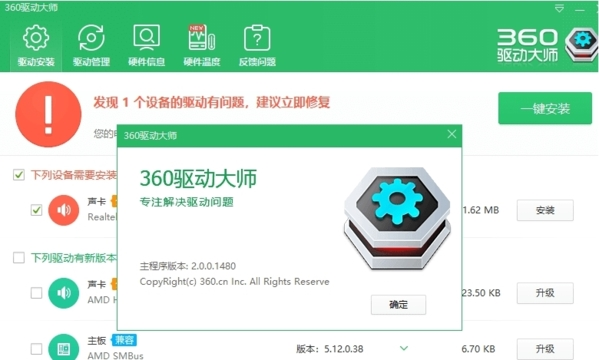
Task: Click the CopyRight(c) 360.cn Inc. text
Action: coord(234,282)
